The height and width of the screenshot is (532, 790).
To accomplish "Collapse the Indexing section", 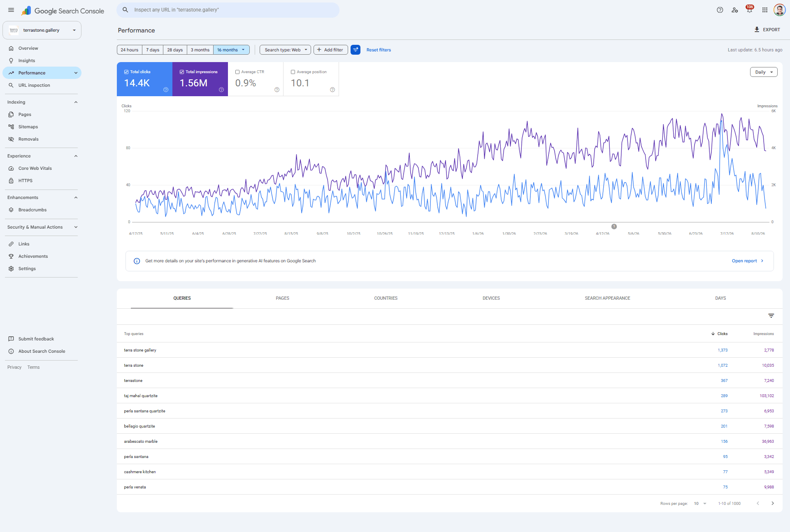I will tap(76, 102).
